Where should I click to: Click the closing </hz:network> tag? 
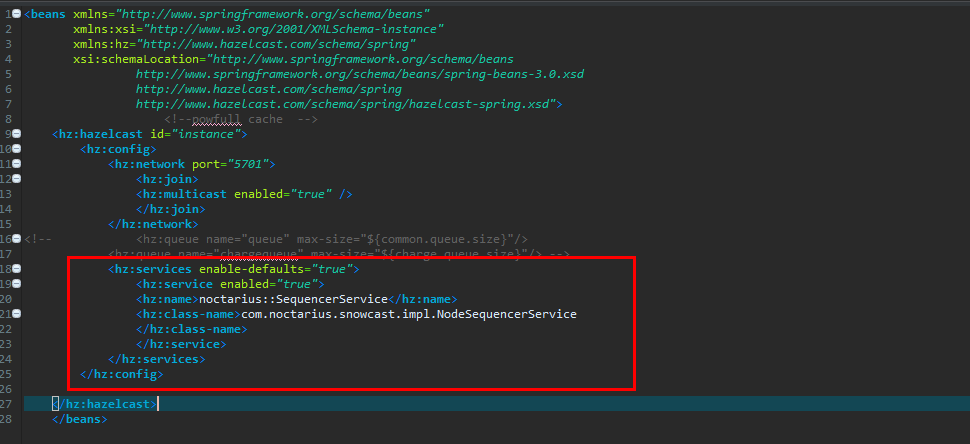pyautogui.click(x=153, y=224)
